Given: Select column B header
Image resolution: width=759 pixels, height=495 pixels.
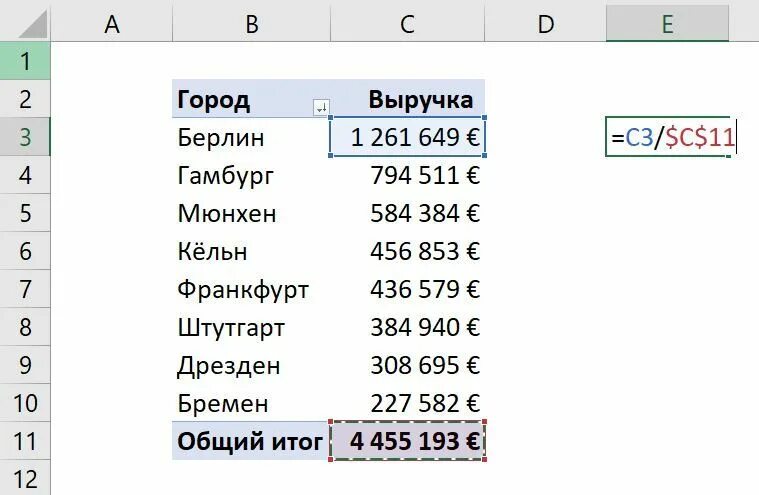Looking at the screenshot, I should tap(252, 23).
